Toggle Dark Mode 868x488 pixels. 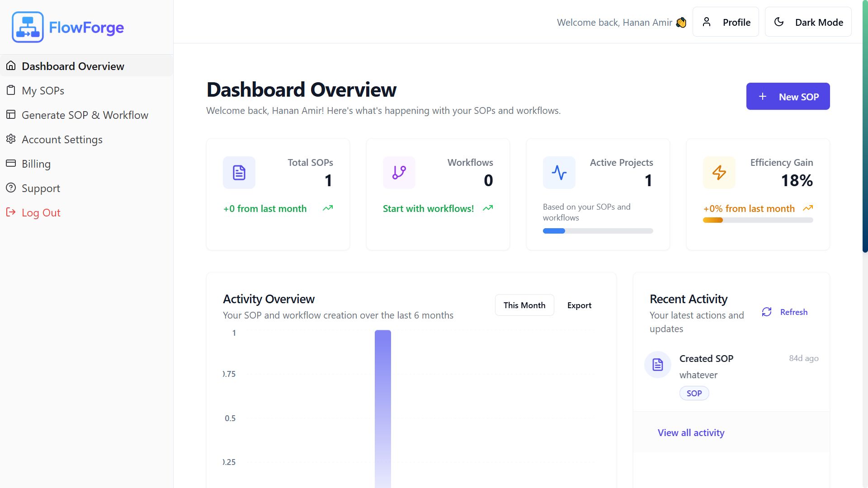tap(808, 22)
